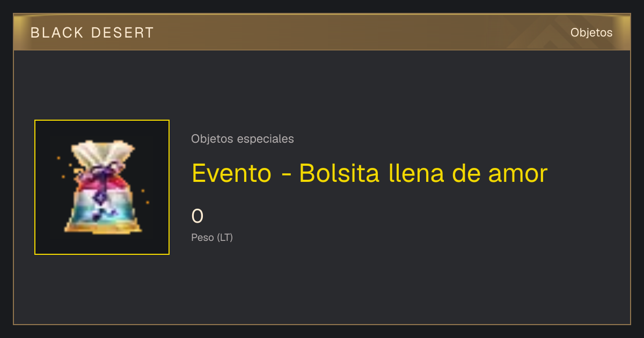Click the blue stripe on the bag icon
This screenshot has width=644, height=338.
(x=103, y=213)
